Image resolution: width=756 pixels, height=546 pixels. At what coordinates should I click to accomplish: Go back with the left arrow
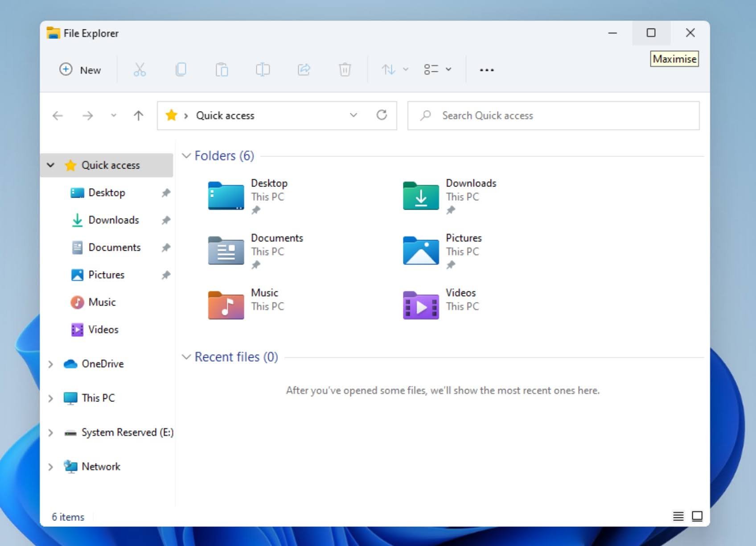coord(58,116)
